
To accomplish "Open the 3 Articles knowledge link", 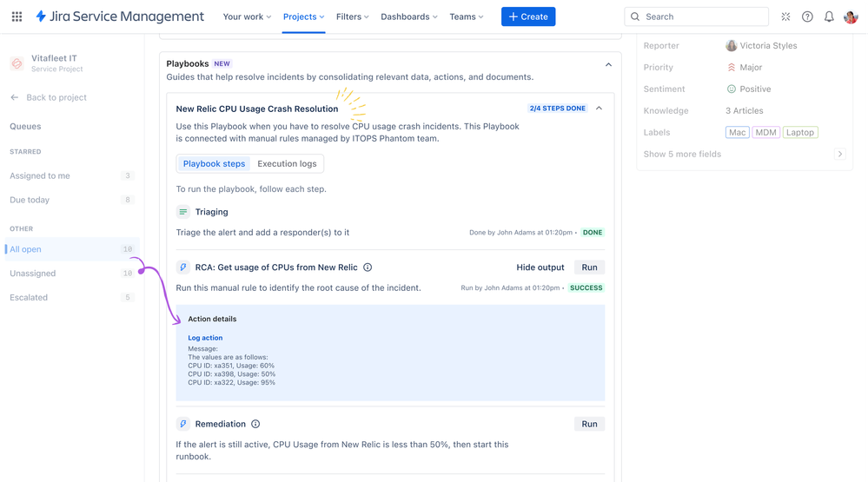I will tap(744, 110).
